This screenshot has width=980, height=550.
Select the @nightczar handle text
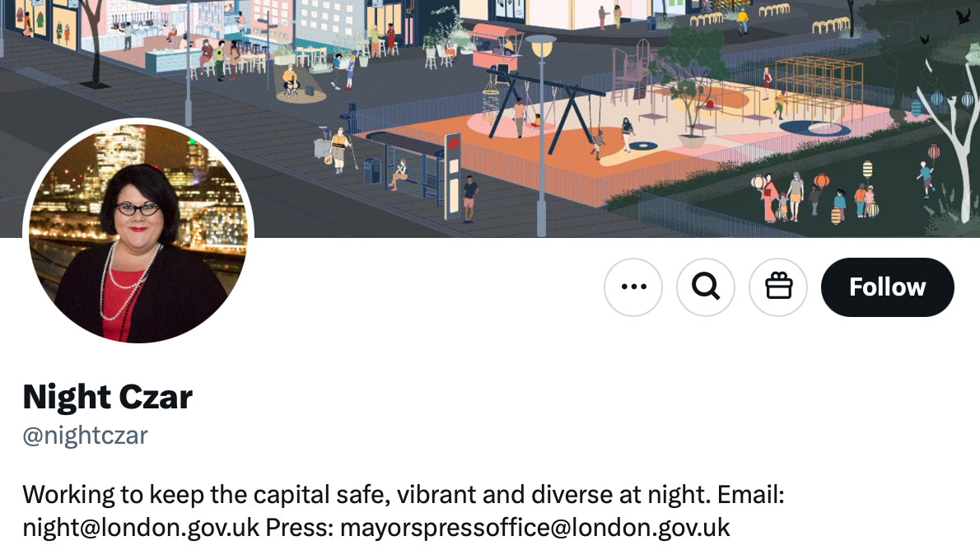pos(85,436)
